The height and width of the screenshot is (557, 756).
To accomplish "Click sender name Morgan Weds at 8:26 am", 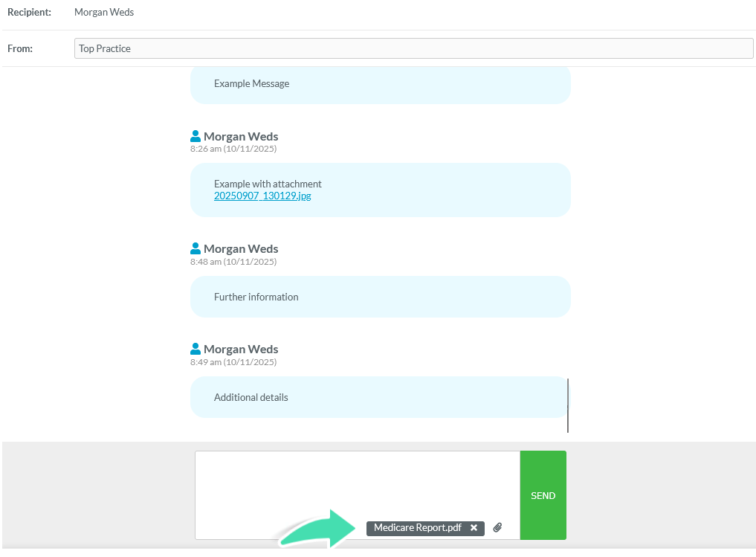I will (241, 137).
